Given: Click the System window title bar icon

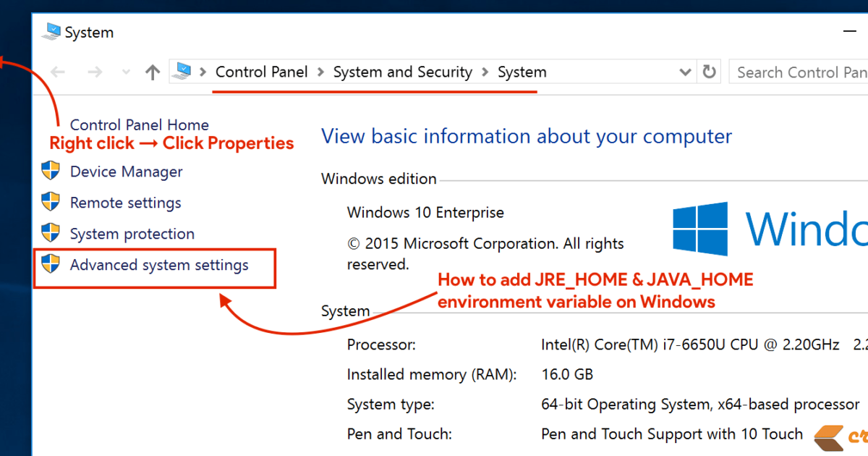Looking at the screenshot, I should click(51, 32).
